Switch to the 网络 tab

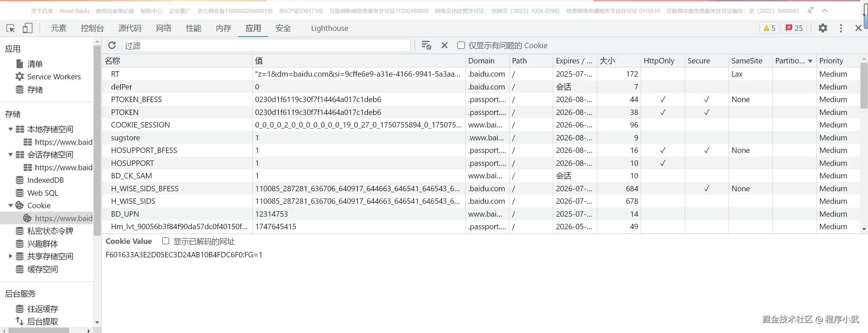point(163,28)
